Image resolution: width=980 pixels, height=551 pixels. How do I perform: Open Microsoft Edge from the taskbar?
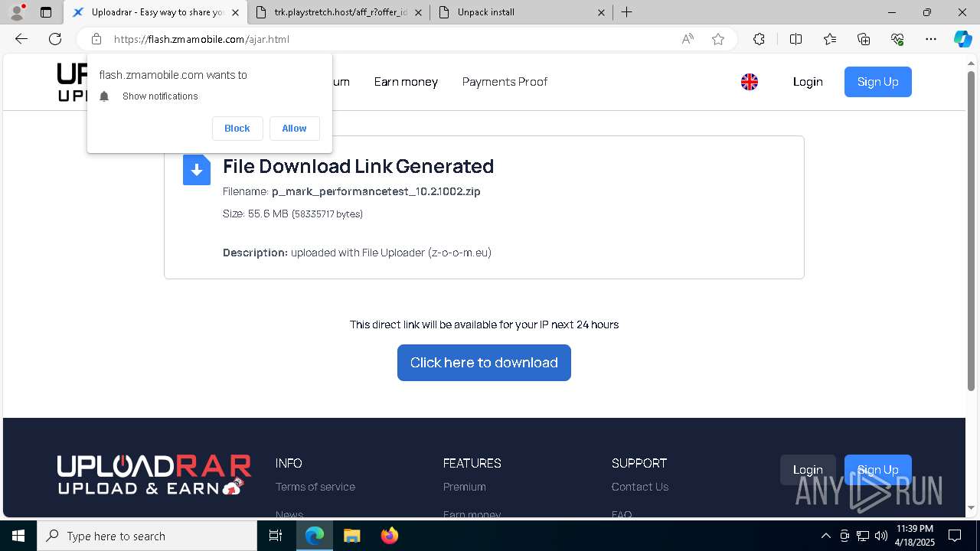tap(315, 536)
